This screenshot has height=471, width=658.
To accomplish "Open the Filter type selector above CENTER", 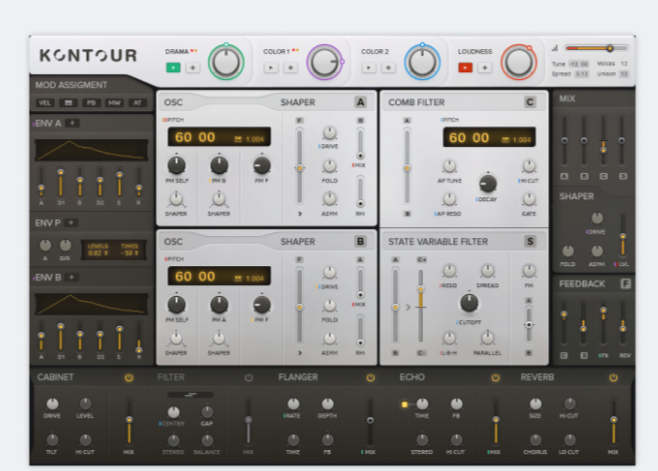I will [x=191, y=395].
